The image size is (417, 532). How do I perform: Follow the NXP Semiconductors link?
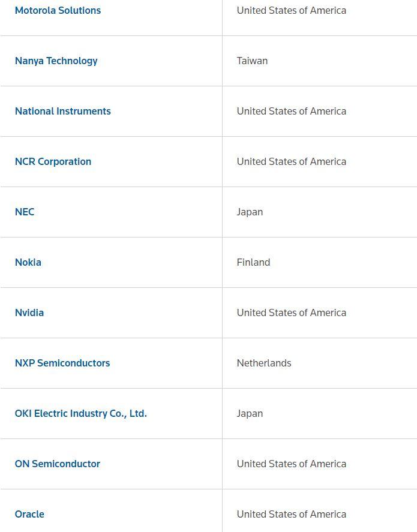tap(62, 363)
